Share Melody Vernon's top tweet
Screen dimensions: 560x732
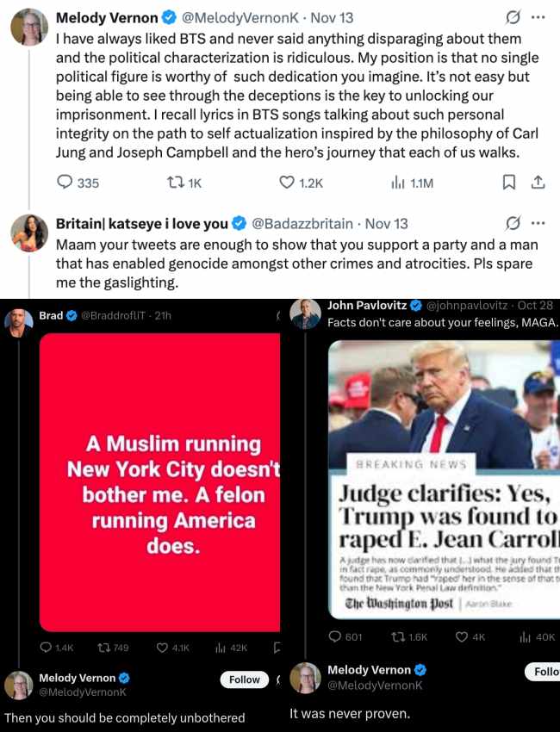coord(538,182)
